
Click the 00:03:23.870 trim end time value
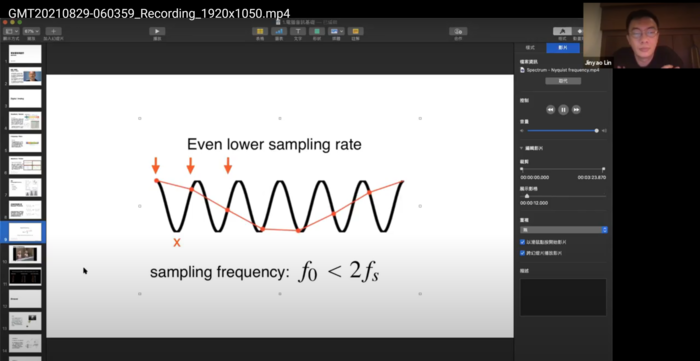pos(592,178)
